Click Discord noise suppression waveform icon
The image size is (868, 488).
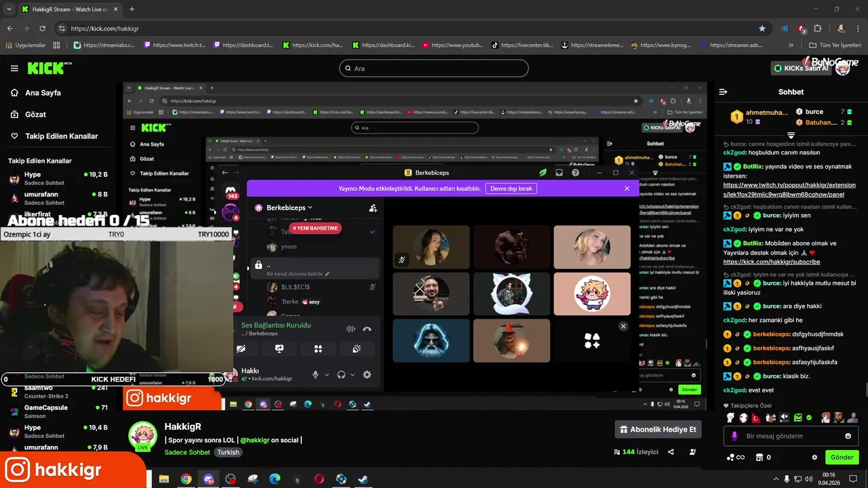351,329
